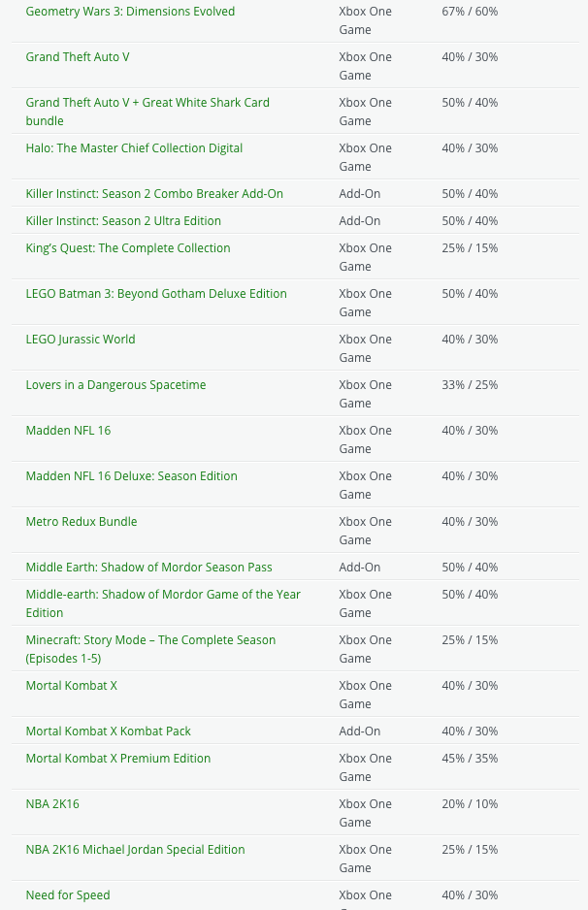Click Mortal Kombat X Premium Edition

pyautogui.click(x=117, y=759)
